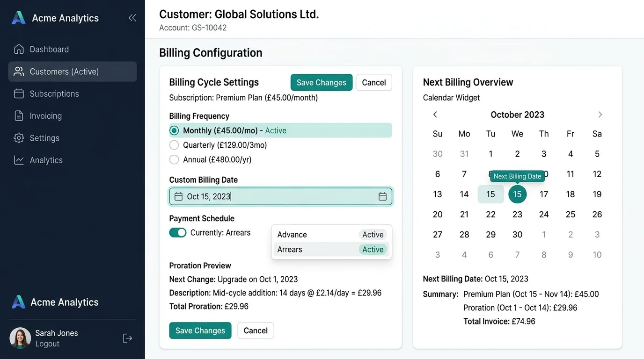The width and height of the screenshot is (644, 359).
Task: Go to the previous month in the calendar
Action: tap(435, 115)
